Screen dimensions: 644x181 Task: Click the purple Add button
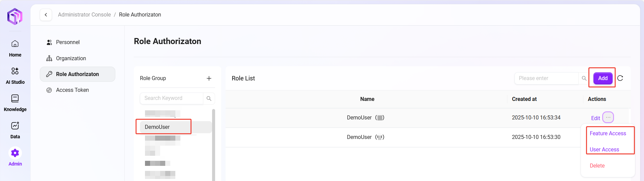[603, 78]
